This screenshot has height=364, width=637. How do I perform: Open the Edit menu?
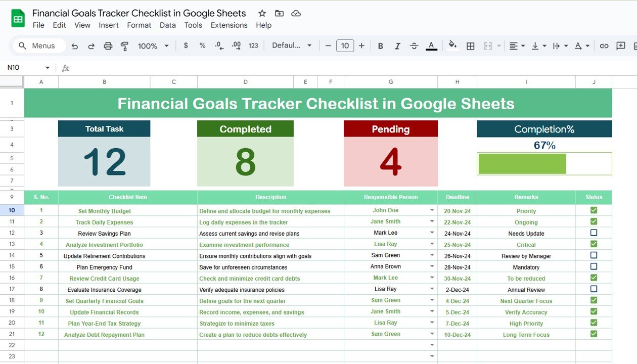[x=59, y=25]
